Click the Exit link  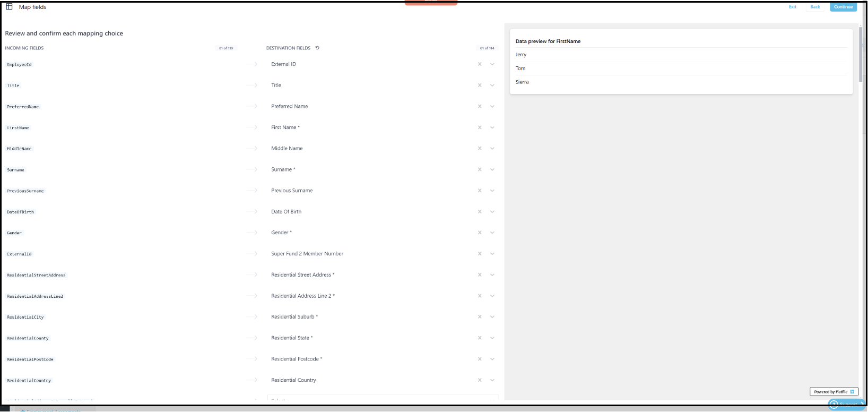792,7
